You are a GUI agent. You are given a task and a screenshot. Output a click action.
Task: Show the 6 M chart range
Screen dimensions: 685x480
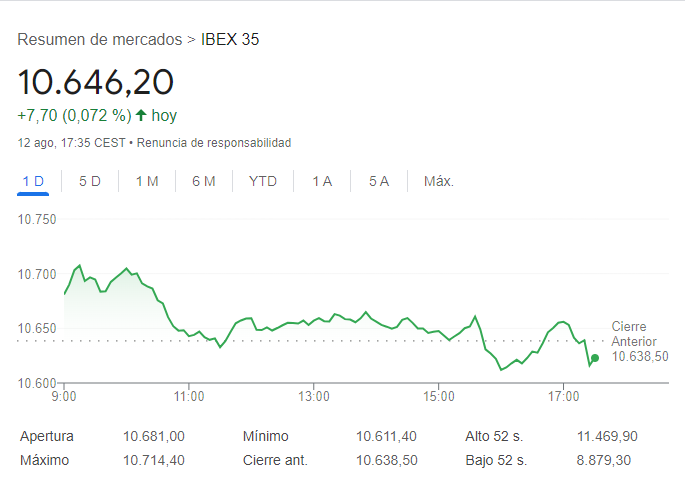pos(204,181)
